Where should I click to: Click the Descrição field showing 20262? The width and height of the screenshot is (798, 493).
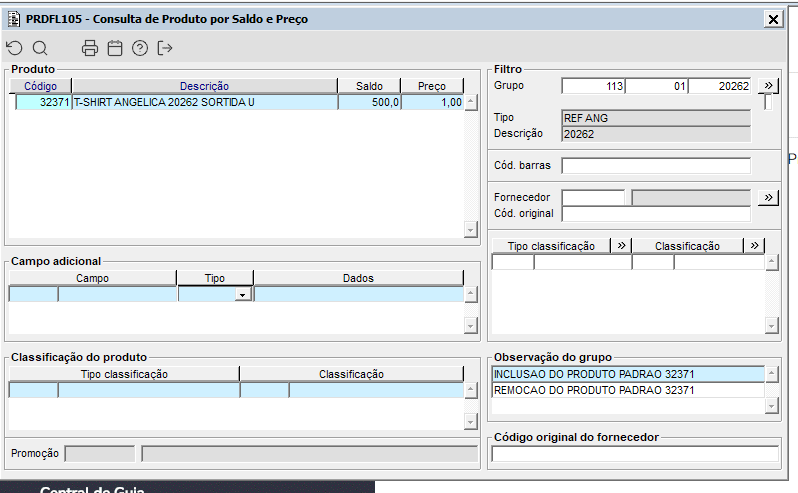656,134
